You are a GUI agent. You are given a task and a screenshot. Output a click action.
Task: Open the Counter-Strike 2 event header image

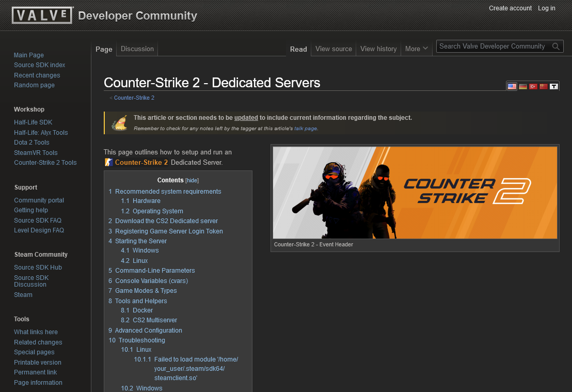click(415, 193)
